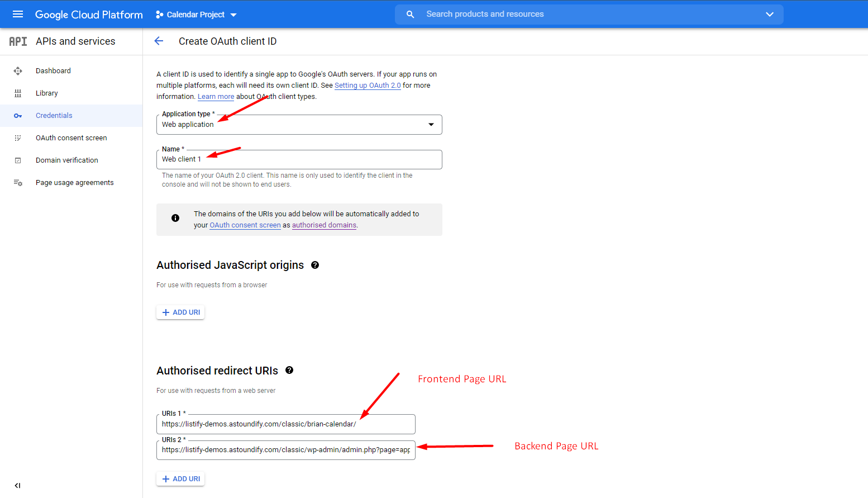The image size is (868, 498).
Task: Click the OAuth consent screen icon
Action: click(17, 137)
